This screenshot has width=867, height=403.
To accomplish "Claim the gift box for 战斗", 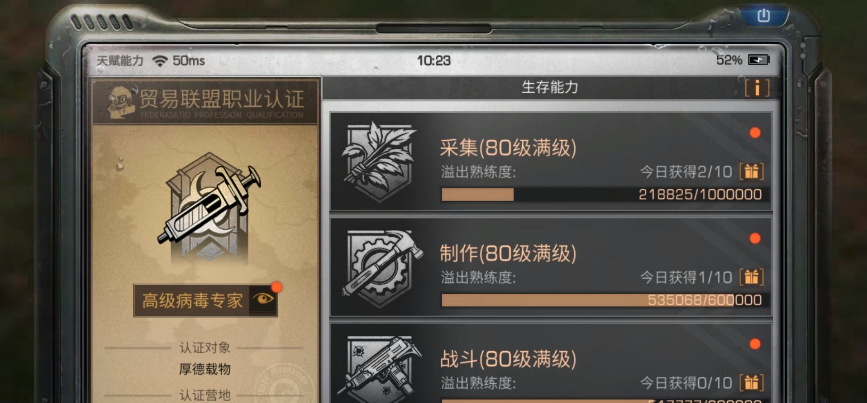I will [751, 383].
